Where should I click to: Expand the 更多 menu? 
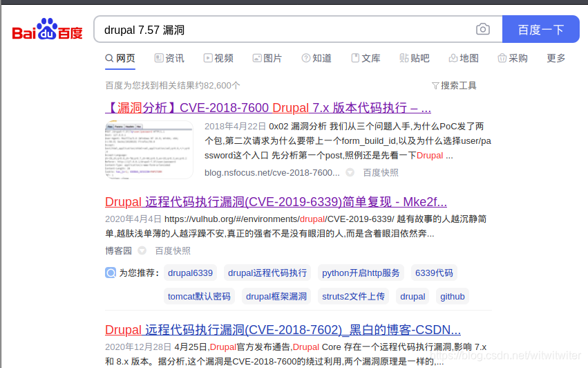556,58
